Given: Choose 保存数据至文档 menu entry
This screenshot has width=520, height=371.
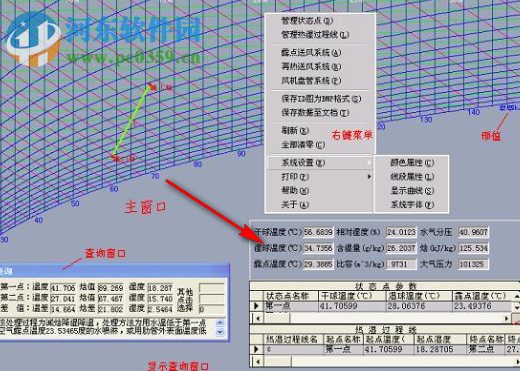Looking at the screenshot, I should pos(315,113).
